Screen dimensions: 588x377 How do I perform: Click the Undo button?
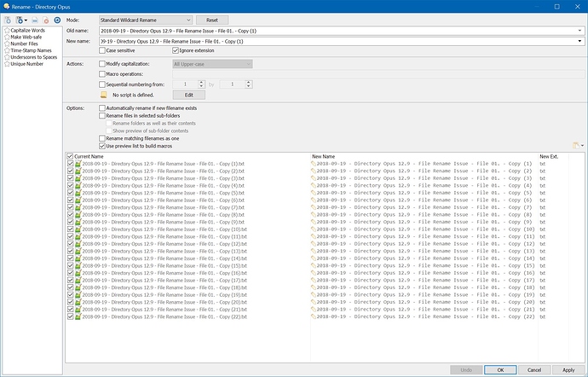[466, 370]
